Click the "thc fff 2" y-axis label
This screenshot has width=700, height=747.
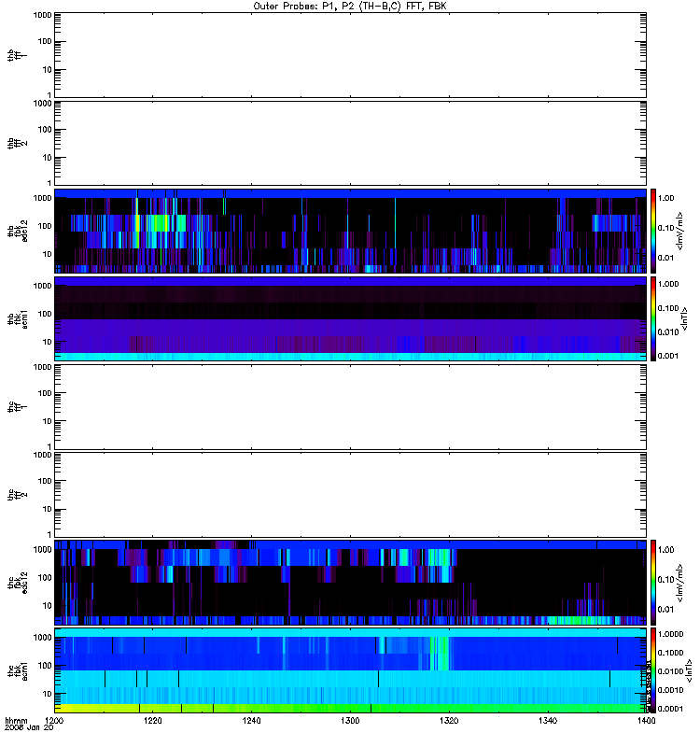17,495
